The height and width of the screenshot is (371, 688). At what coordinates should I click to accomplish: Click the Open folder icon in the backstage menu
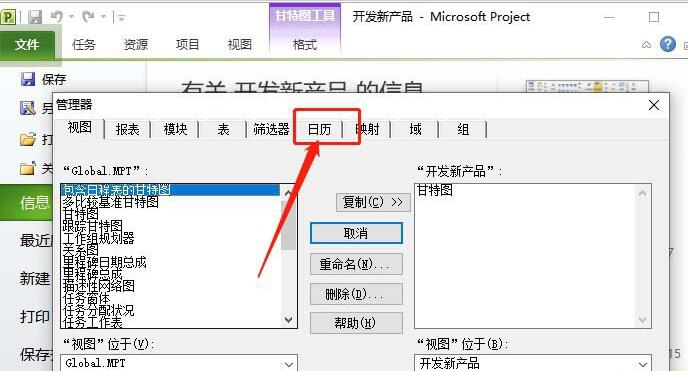pyautogui.click(x=28, y=139)
